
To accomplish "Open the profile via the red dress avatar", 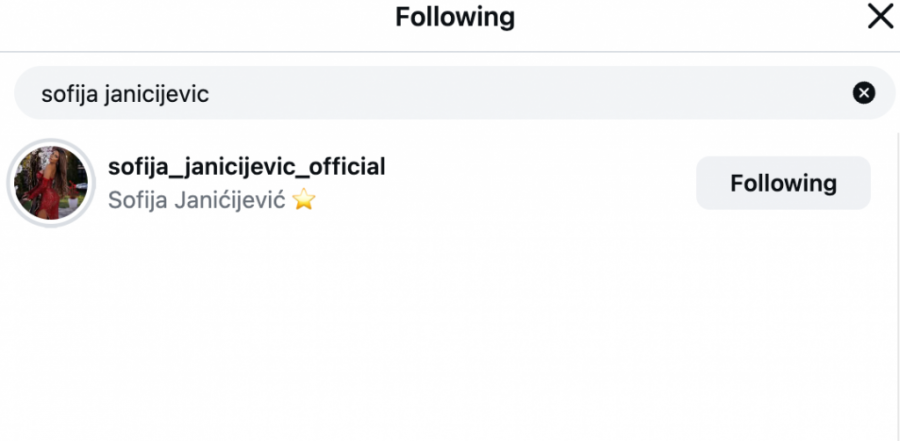I will pos(51,183).
